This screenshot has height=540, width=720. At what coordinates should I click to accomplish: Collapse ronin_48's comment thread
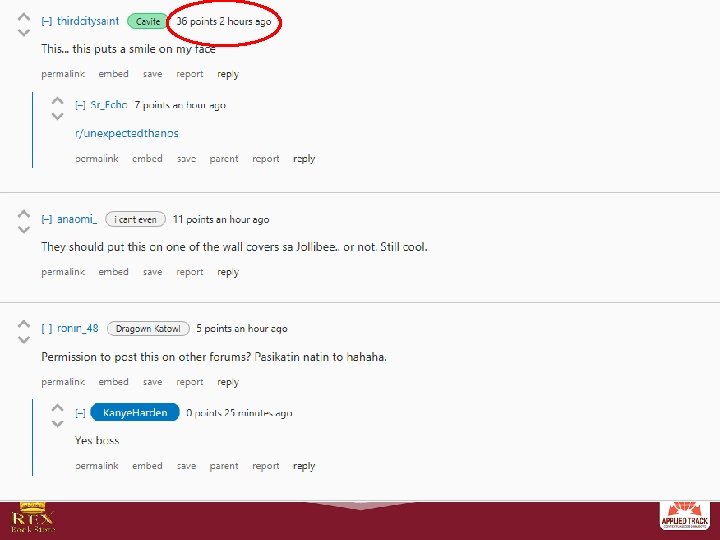[x=46, y=329]
